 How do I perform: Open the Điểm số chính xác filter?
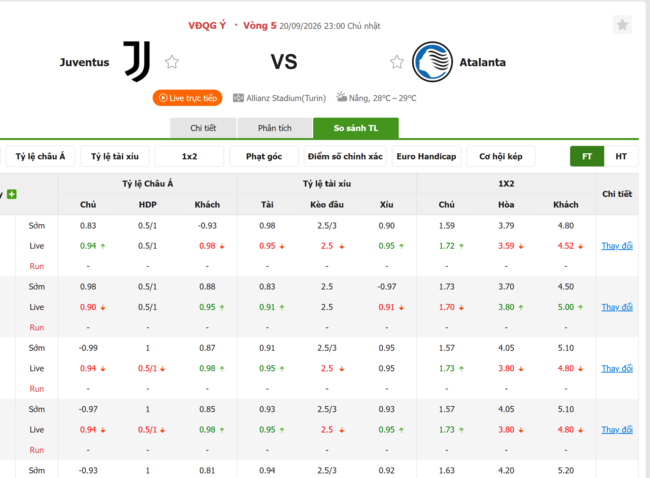pyautogui.click(x=345, y=156)
